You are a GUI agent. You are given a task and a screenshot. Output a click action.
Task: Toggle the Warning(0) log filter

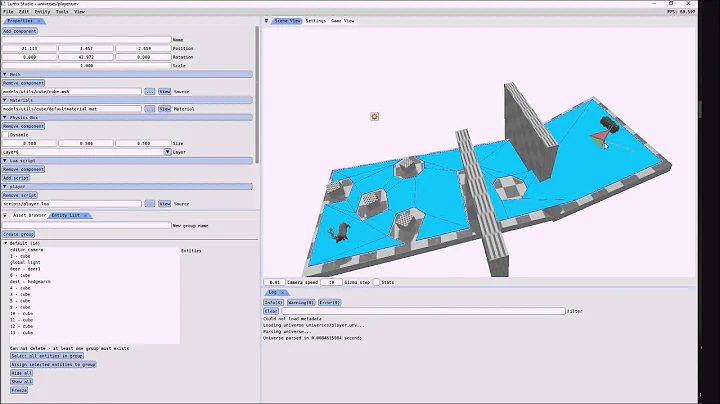pyautogui.click(x=301, y=303)
